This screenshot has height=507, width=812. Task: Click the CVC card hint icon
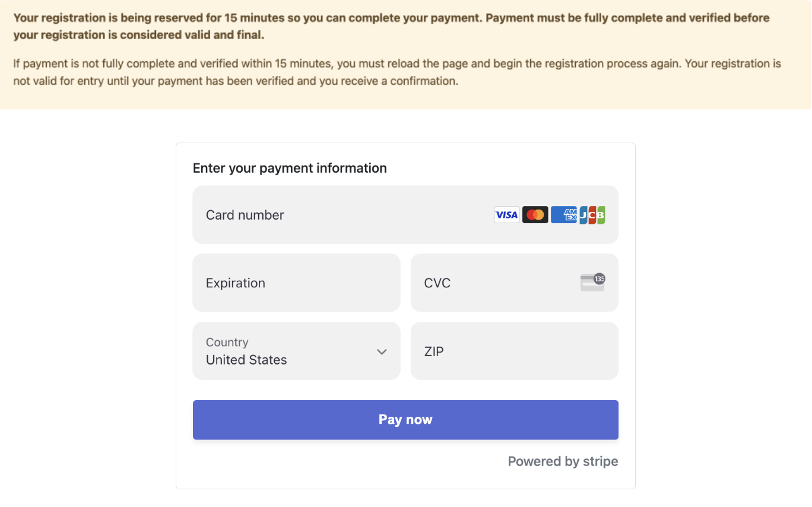[x=592, y=283]
